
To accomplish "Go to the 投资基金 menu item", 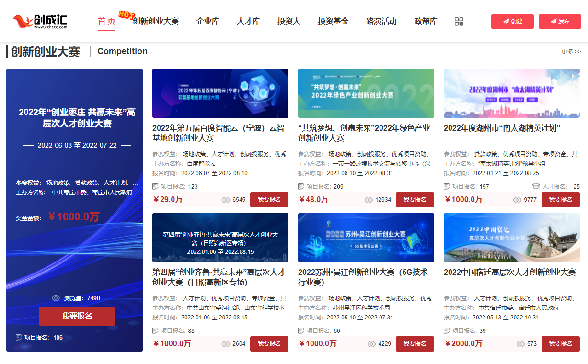I will coord(333,22).
